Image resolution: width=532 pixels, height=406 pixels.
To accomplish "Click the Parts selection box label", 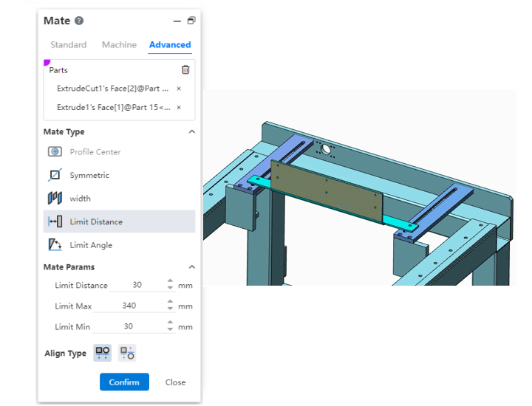I will coord(58,70).
